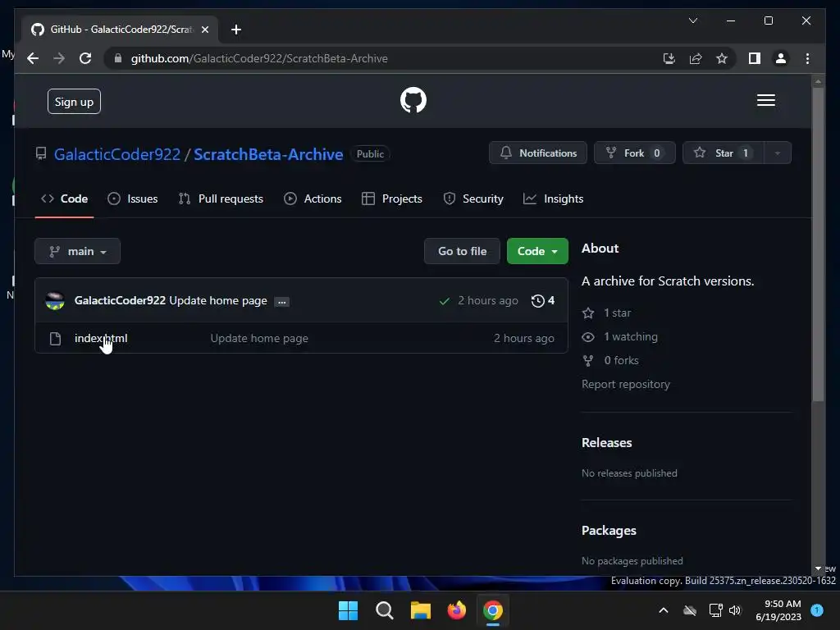Click the browser forward arrow
This screenshot has height=630, width=840.
(59, 58)
